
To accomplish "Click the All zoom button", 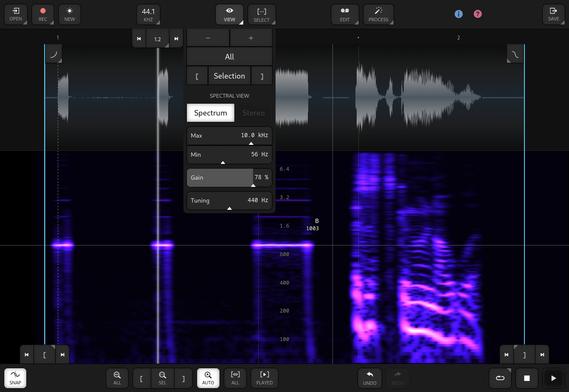I will [x=229, y=56].
